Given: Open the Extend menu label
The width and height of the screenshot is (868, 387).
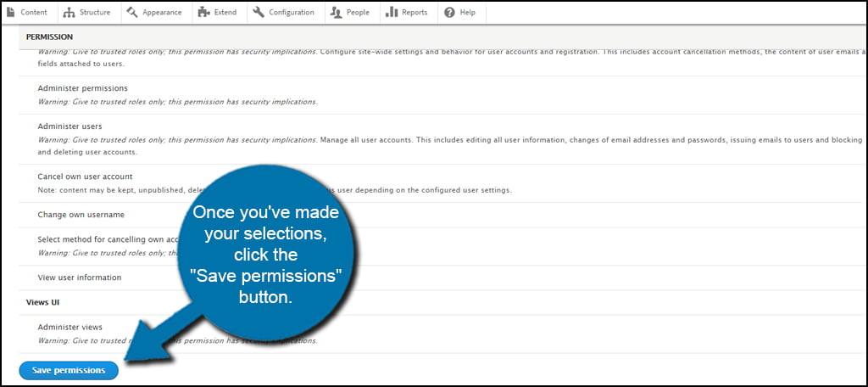Looking at the screenshot, I should (x=225, y=12).
